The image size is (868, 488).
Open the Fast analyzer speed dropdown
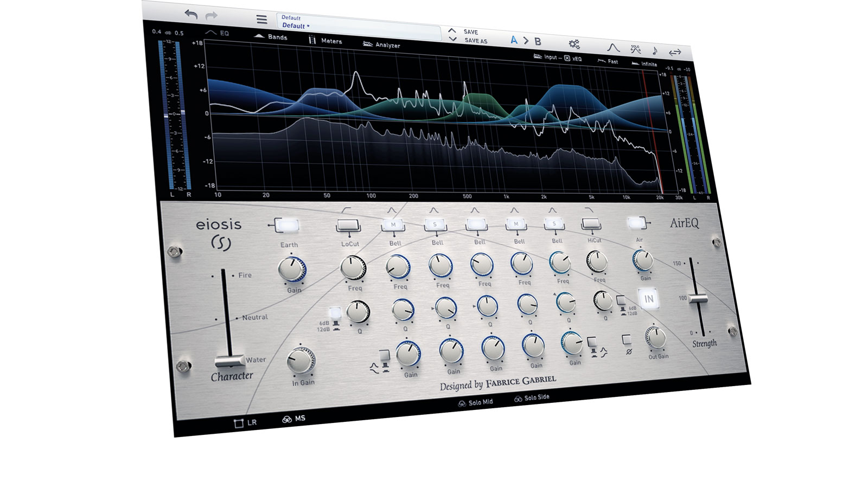[x=608, y=61]
